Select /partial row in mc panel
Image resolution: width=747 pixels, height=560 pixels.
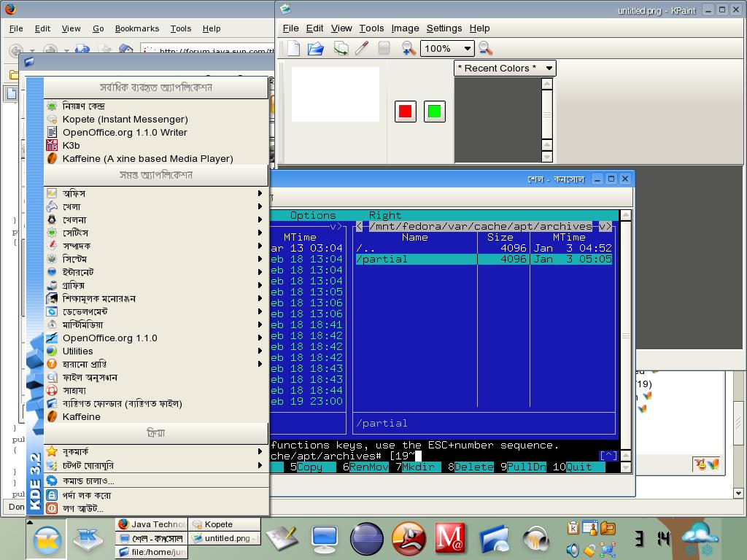click(x=484, y=259)
